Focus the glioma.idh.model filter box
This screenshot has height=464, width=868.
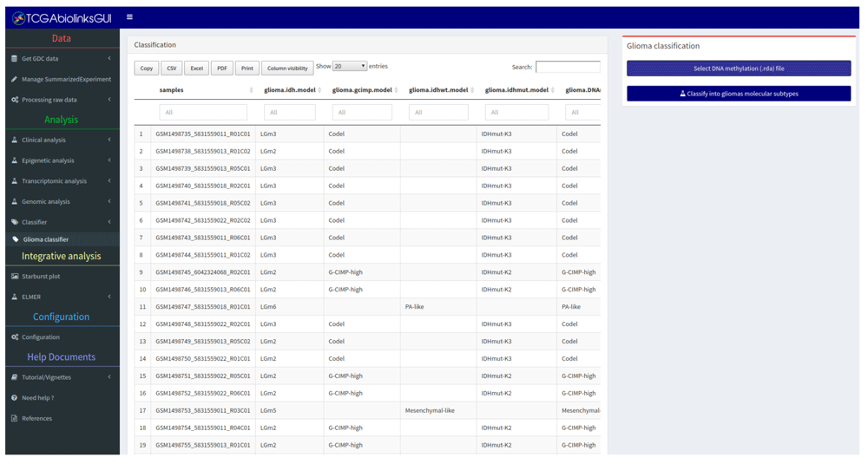coord(290,112)
